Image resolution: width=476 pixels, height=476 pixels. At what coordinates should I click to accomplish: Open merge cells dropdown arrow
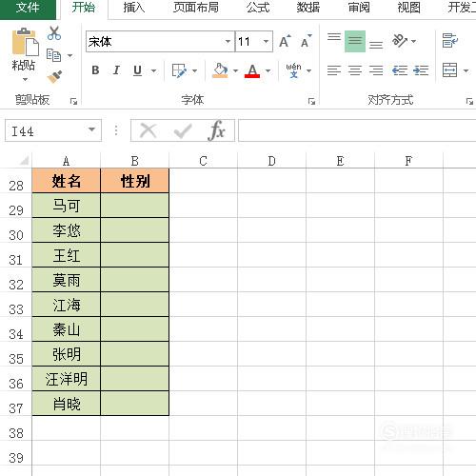[466, 70]
